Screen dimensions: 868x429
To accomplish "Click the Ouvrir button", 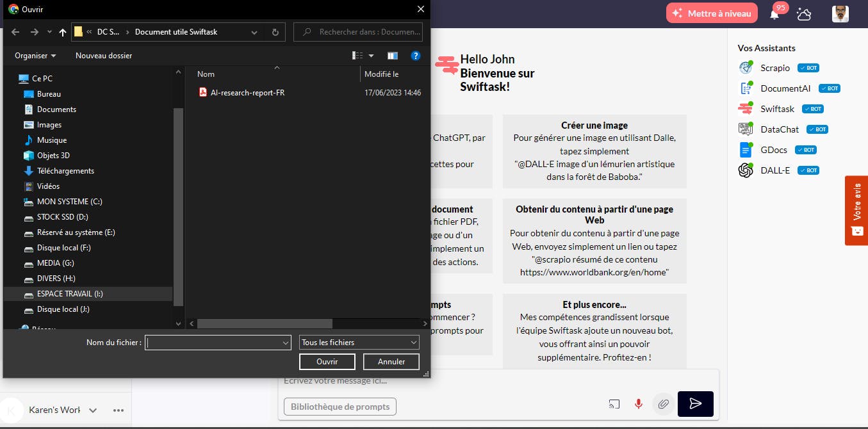I will (x=327, y=362).
